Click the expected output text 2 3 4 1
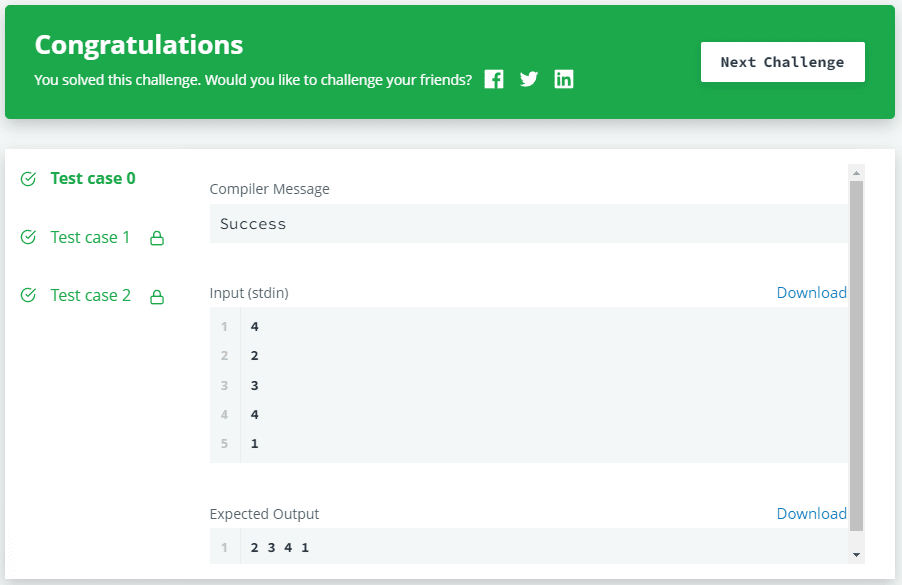This screenshot has width=902, height=585. [280, 548]
